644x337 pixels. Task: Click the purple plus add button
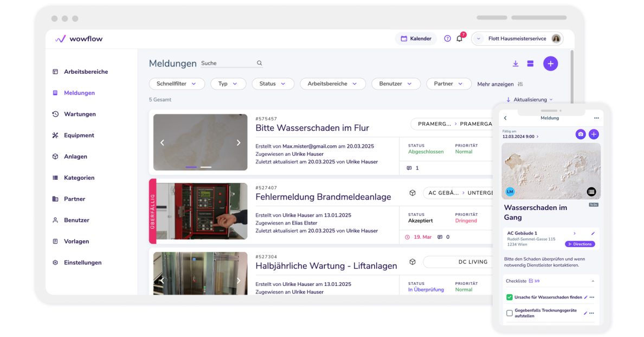pos(550,63)
